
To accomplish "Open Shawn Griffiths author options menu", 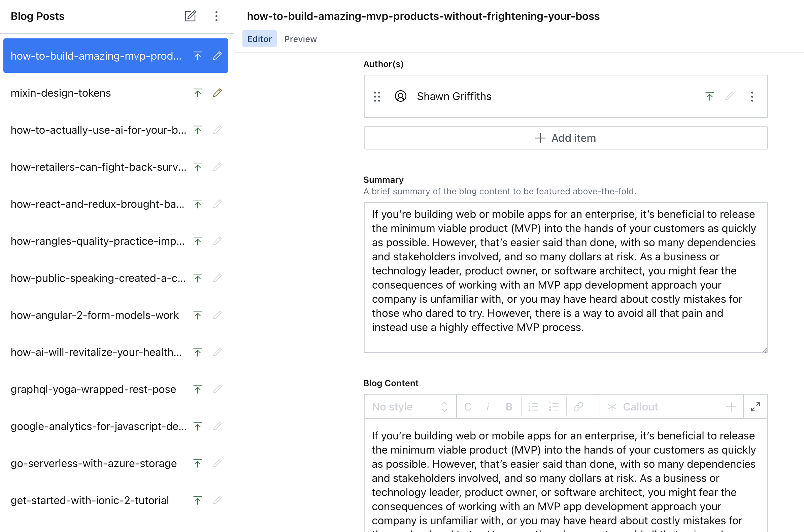I will pos(752,97).
